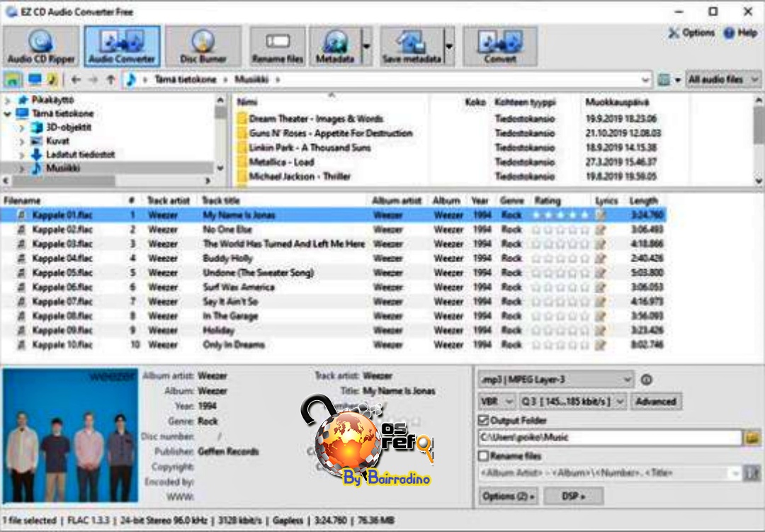The width and height of the screenshot is (765, 532).
Task: Click Musiikki in the address breadcrumb
Action: click(251, 79)
